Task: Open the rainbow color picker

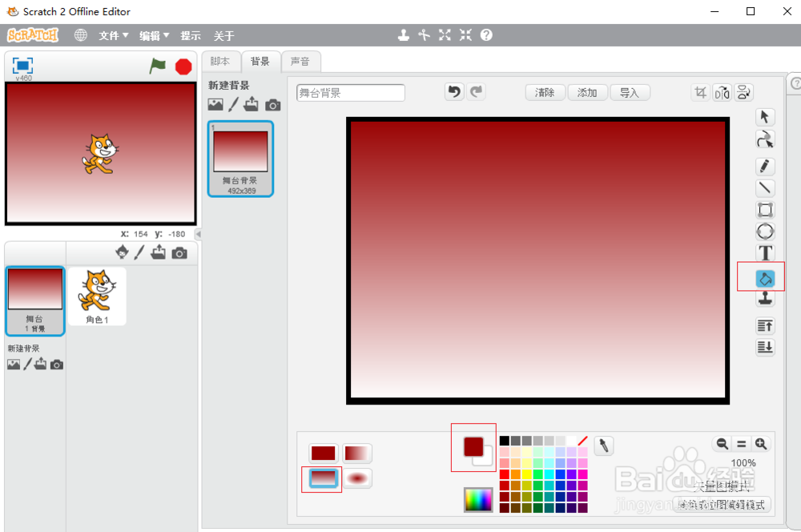Action: 478,499
